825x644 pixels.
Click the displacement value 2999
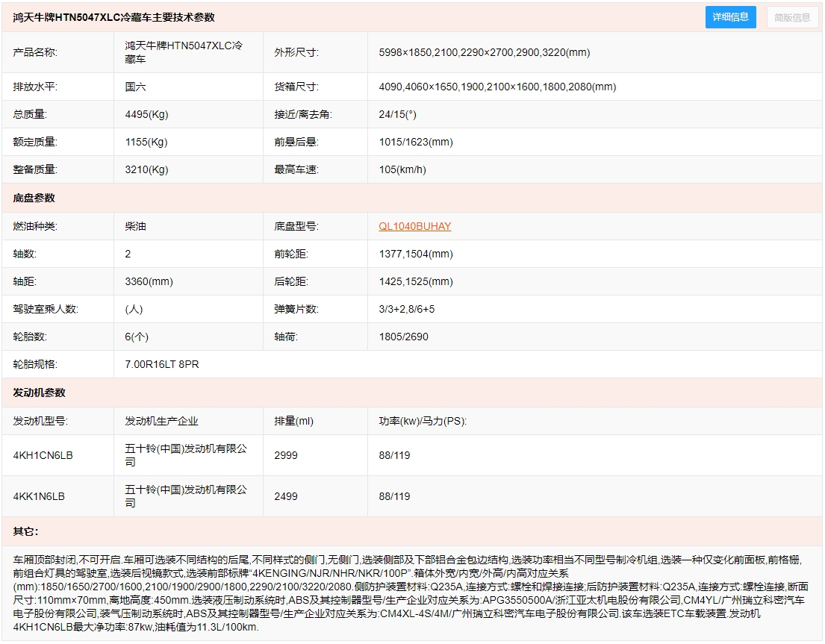point(286,455)
